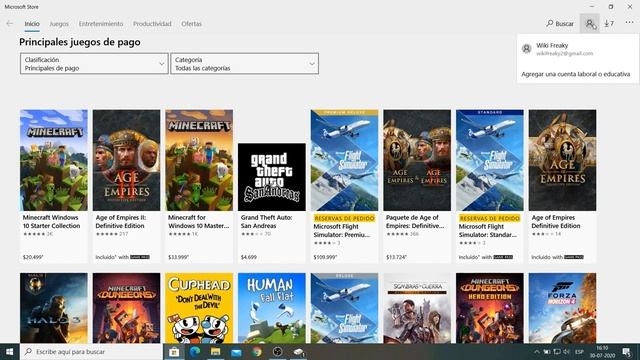Open downloads and updates showing 7
The width and height of the screenshot is (640, 360).
point(609,24)
